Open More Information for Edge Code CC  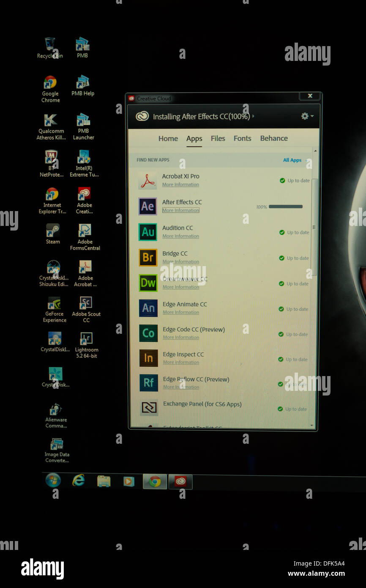[181, 337]
